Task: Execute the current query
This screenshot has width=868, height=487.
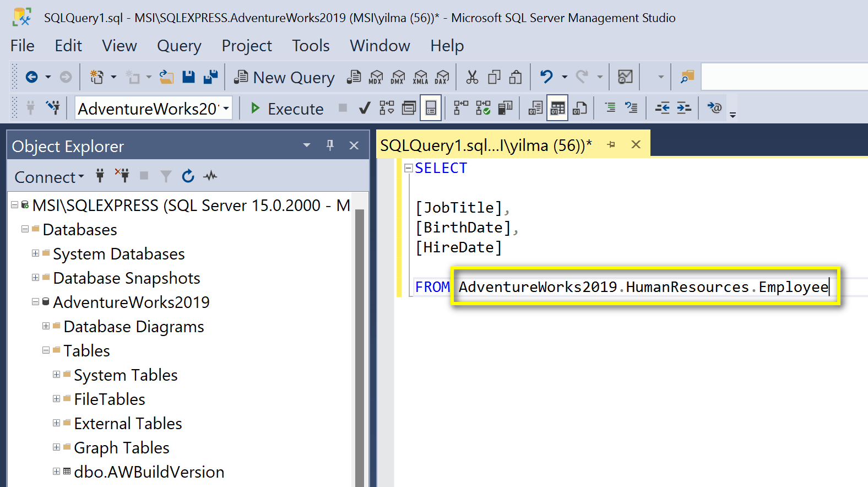Action: pos(287,109)
